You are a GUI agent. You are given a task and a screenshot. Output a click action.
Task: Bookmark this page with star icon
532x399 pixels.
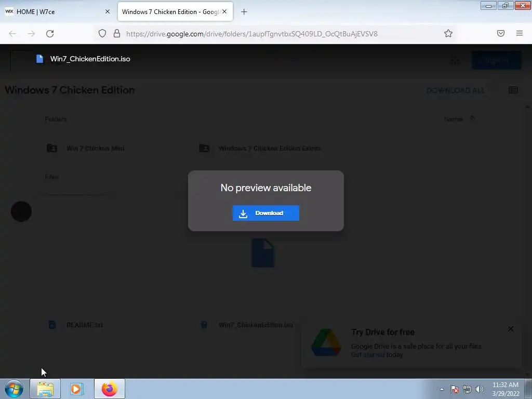tap(448, 33)
